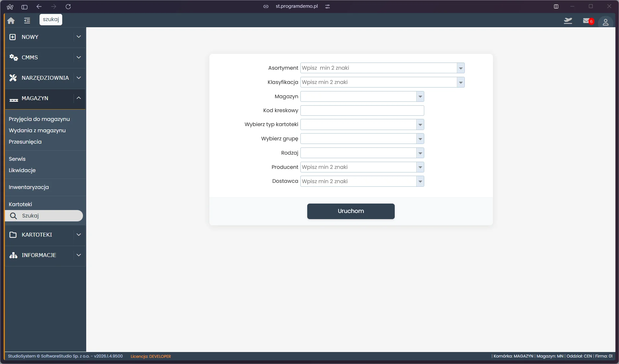Open the user profile icon
The height and width of the screenshot is (364, 619).
(x=605, y=22)
